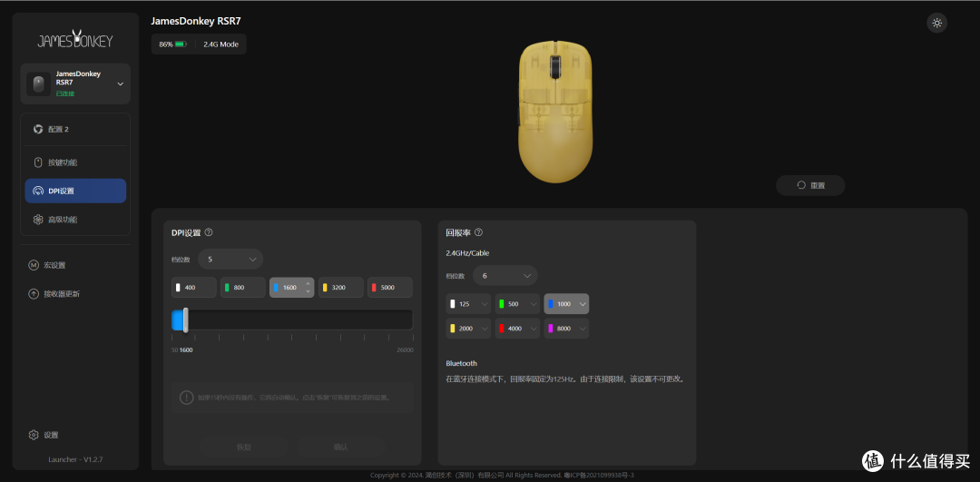The image size is (980, 482).
Task: Click the warning icon in the notice box
Action: click(186, 397)
